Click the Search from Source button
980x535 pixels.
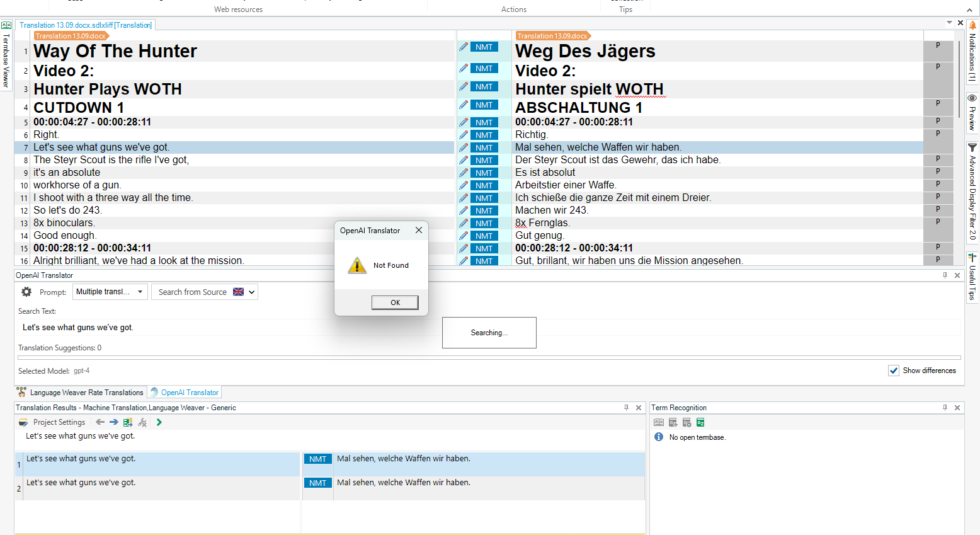[x=192, y=292]
